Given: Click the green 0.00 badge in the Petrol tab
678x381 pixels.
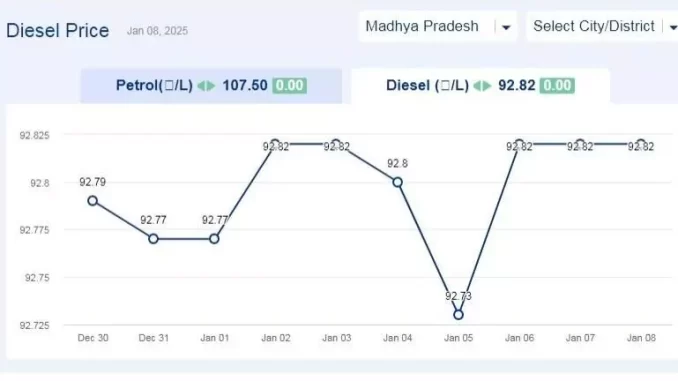Looking at the screenshot, I should pos(290,85).
